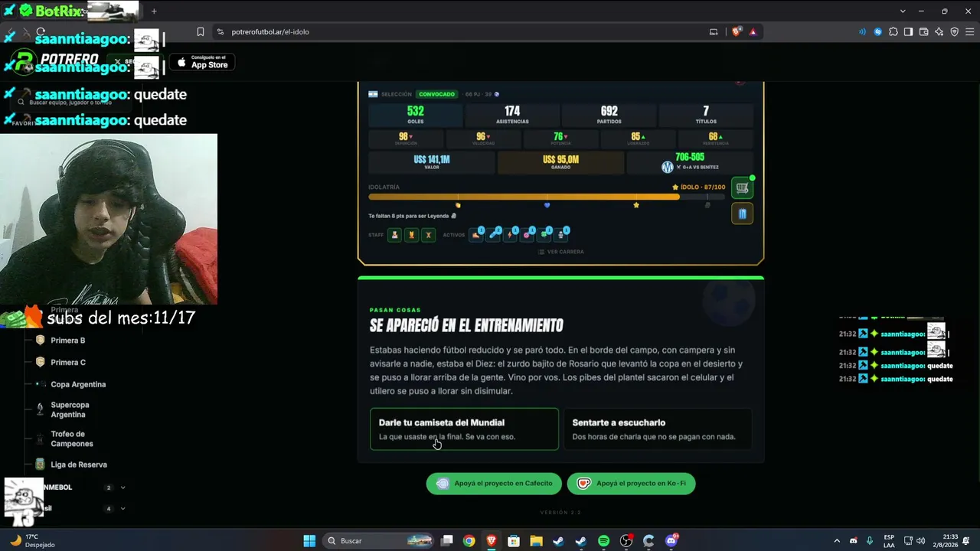The image size is (980, 551).
Task: Open Discord from the taskbar
Action: click(x=671, y=541)
